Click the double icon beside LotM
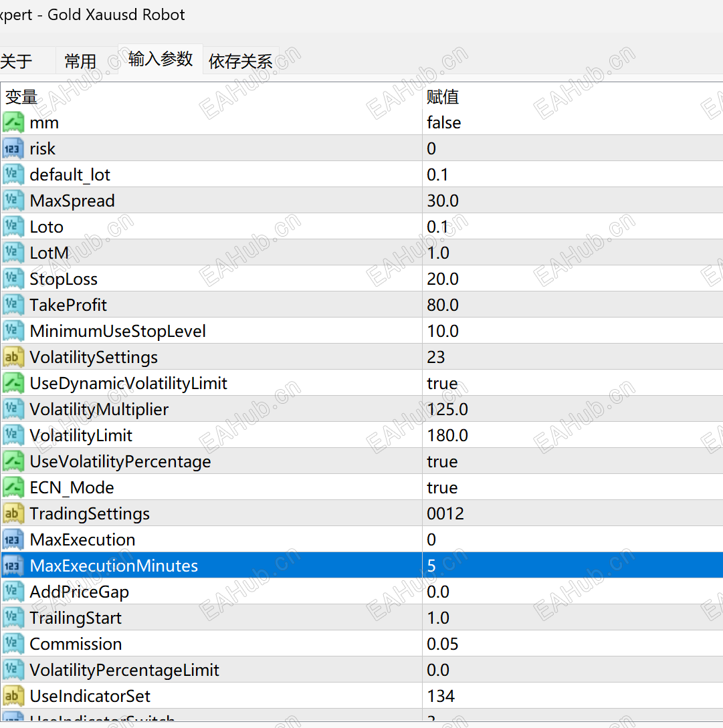 (13, 253)
